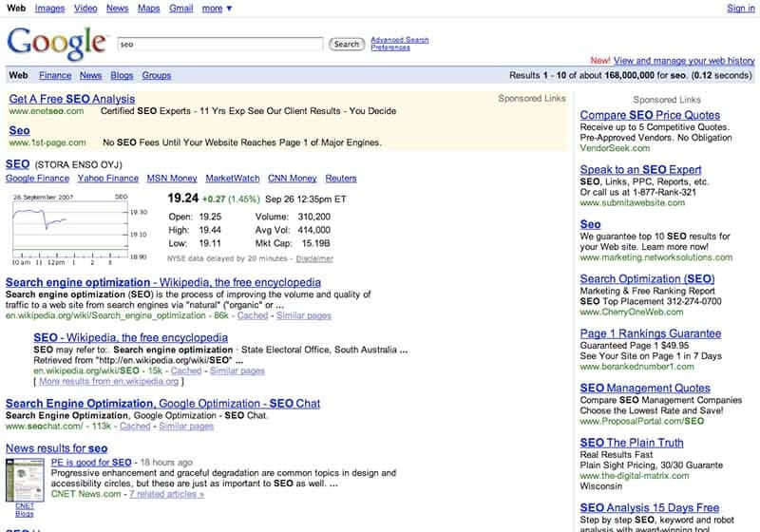Open Preferences link
The width and height of the screenshot is (760, 532).
tap(390, 47)
